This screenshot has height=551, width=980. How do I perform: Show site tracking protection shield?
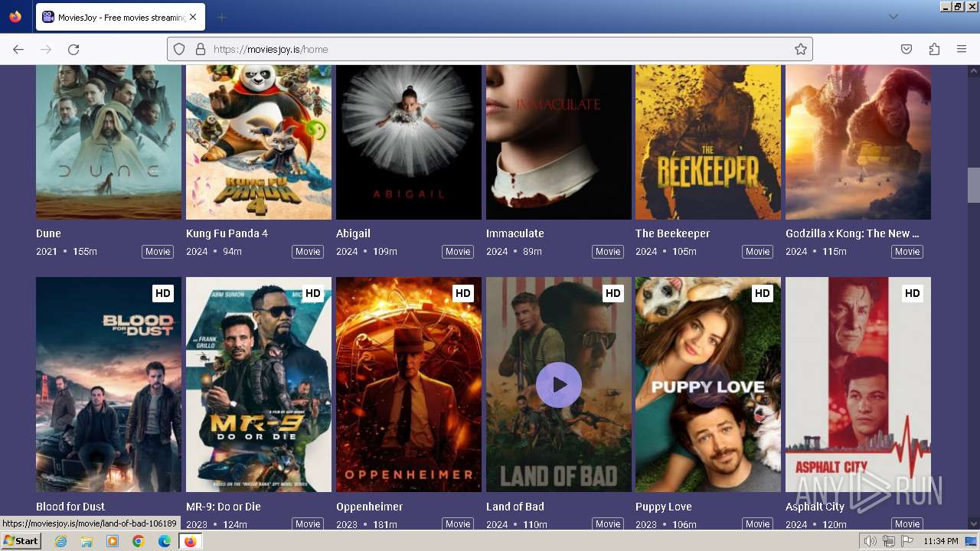click(x=179, y=49)
